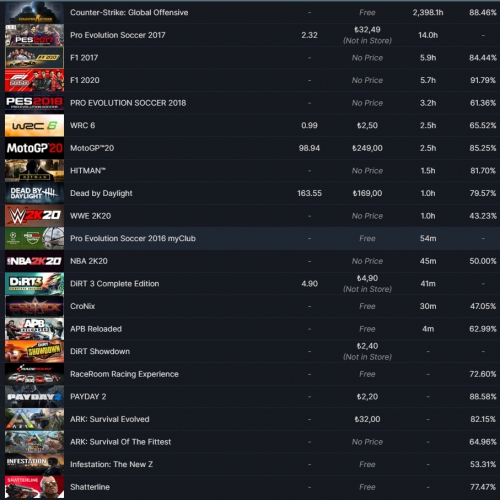
Task: Click the 2,398.1h playtime value
Action: click(428, 13)
